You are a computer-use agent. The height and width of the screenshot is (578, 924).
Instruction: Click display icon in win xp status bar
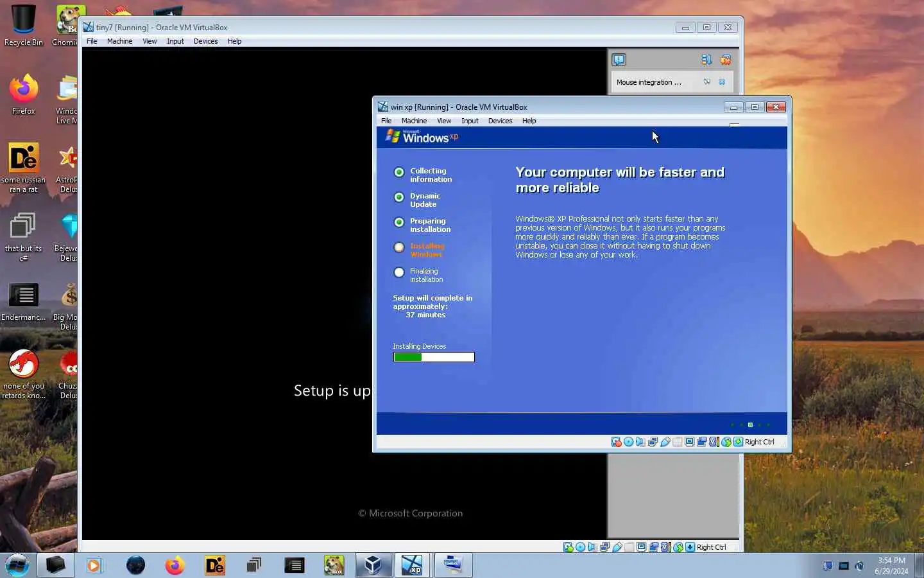point(690,442)
